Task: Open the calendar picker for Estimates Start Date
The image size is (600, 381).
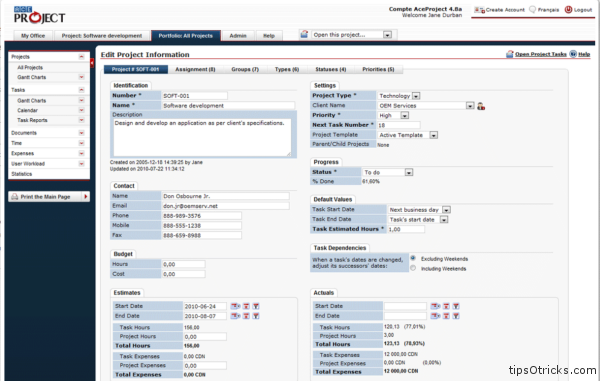Action: tap(235, 306)
